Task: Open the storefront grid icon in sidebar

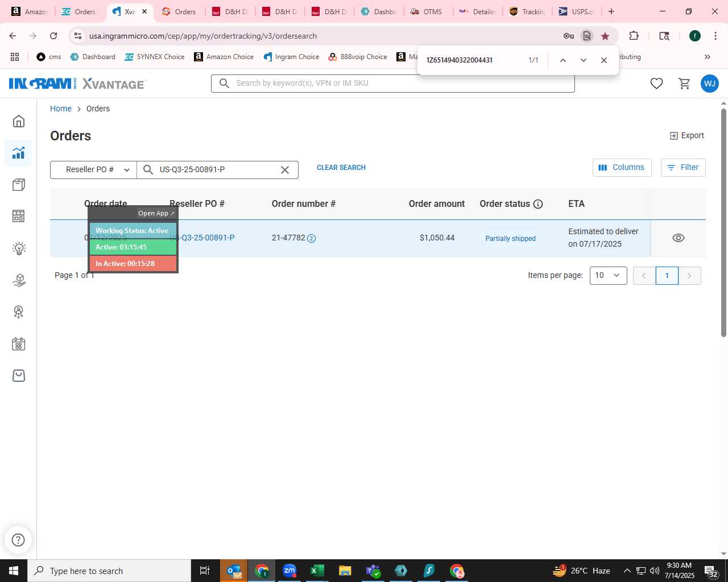Action: (x=19, y=217)
